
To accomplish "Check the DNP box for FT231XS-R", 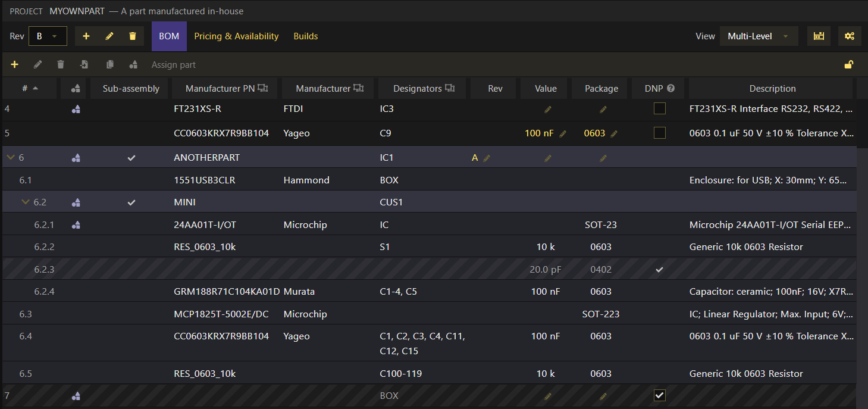I will (x=659, y=108).
